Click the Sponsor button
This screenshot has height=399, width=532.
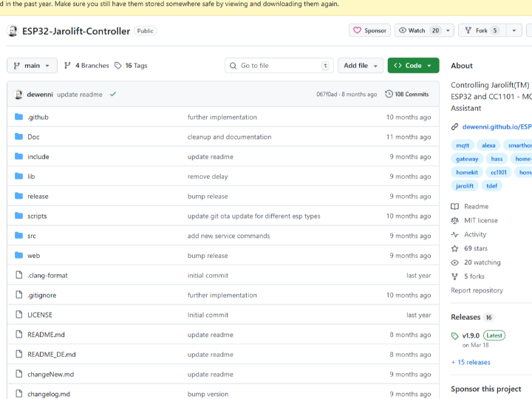pyautogui.click(x=369, y=31)
